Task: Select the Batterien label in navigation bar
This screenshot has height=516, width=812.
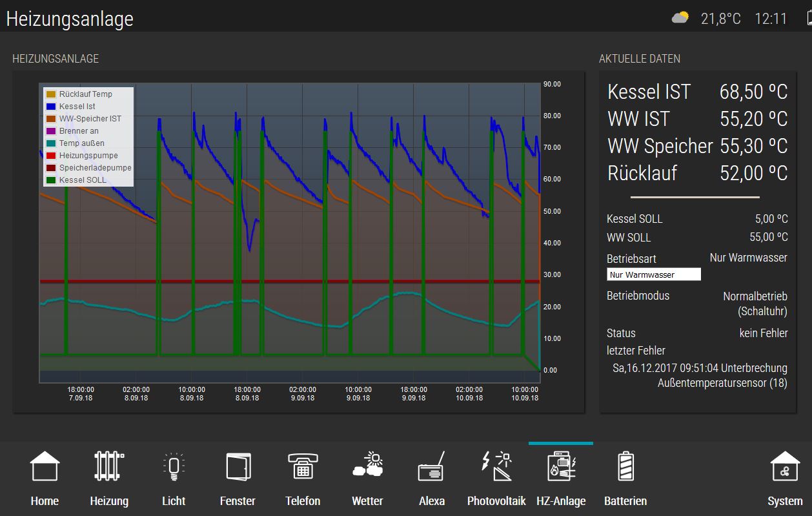Action: click(625, 501)
